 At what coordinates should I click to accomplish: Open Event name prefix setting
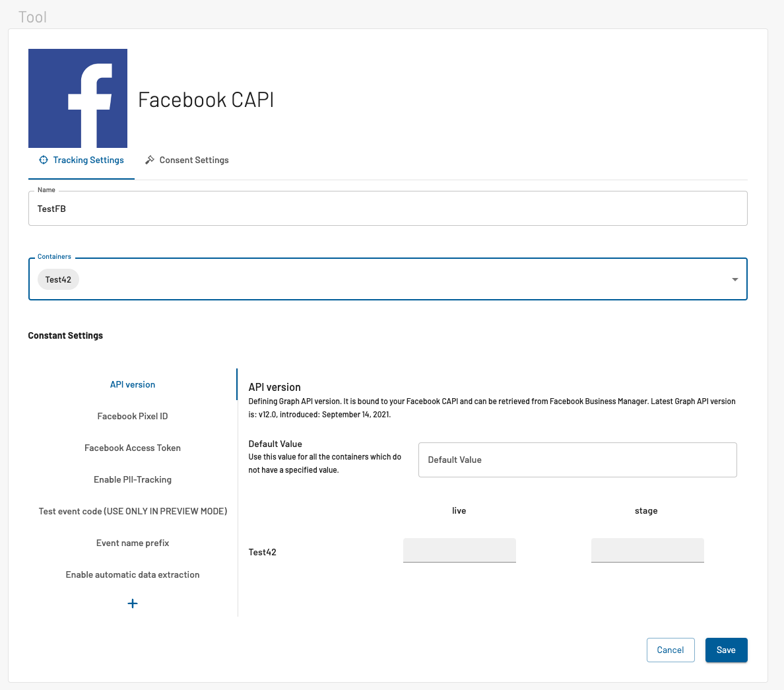point(133,543)
